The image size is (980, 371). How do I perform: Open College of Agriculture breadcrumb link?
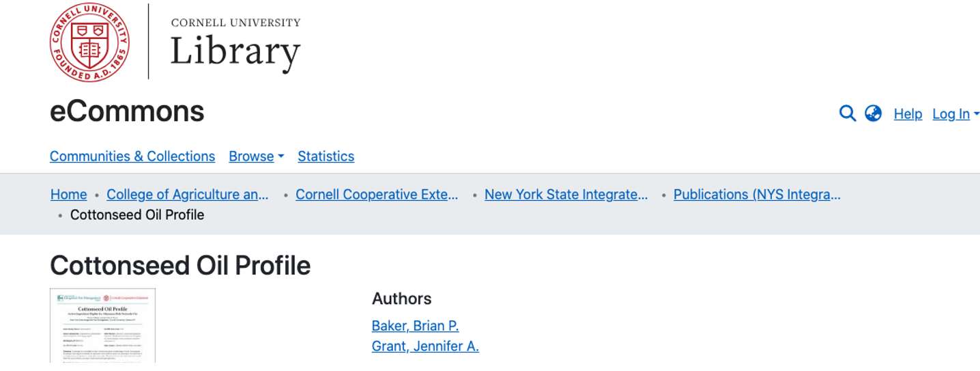(188, 195)
